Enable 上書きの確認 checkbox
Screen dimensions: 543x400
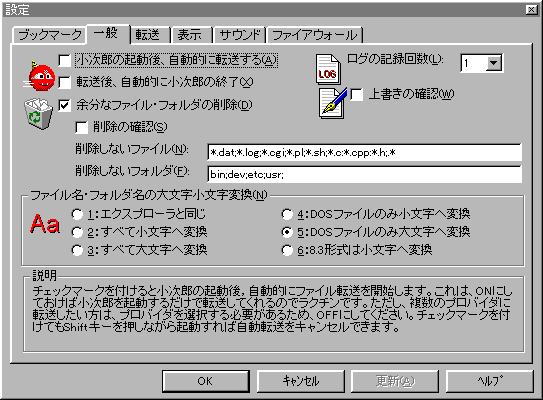click(x=357, y=94)
